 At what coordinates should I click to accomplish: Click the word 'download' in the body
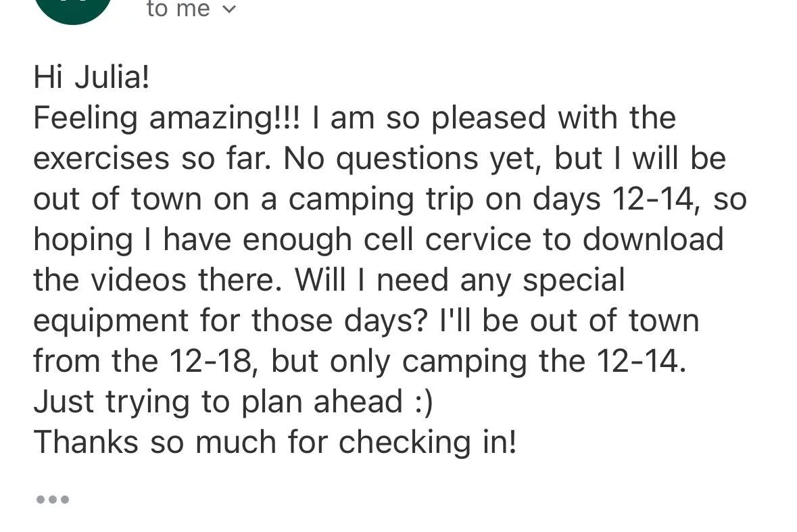point(652,239)
